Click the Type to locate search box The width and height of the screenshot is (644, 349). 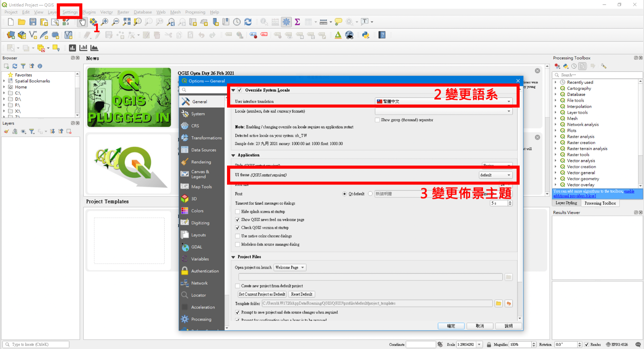(x=36, y=345)
